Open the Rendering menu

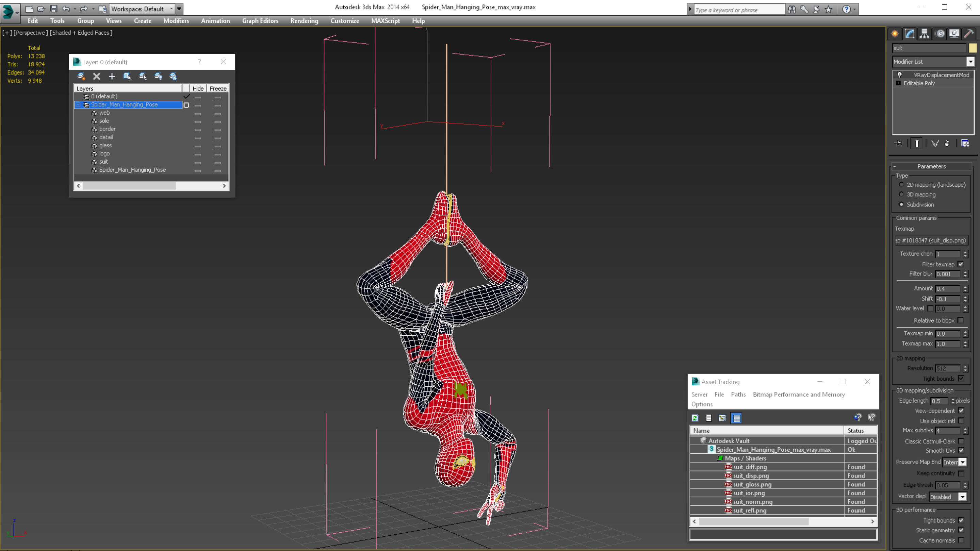pyautogui.click(x=304, y=21)
